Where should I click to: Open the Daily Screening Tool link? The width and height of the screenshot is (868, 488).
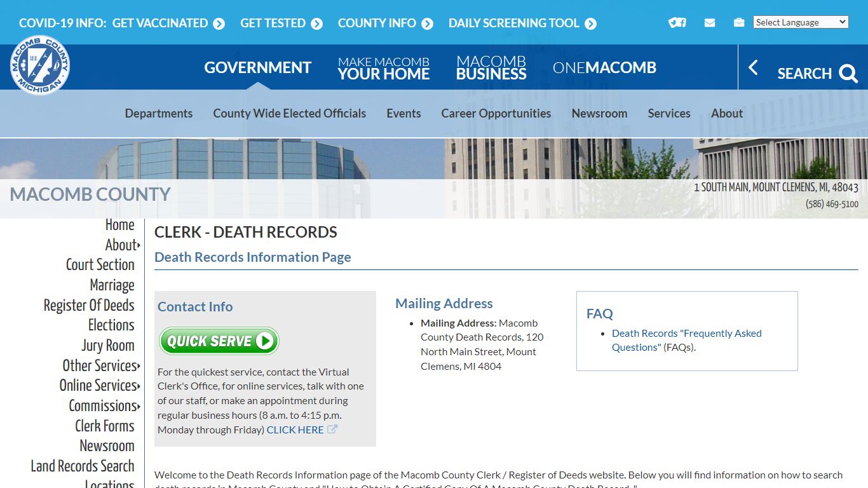[514, 24]
